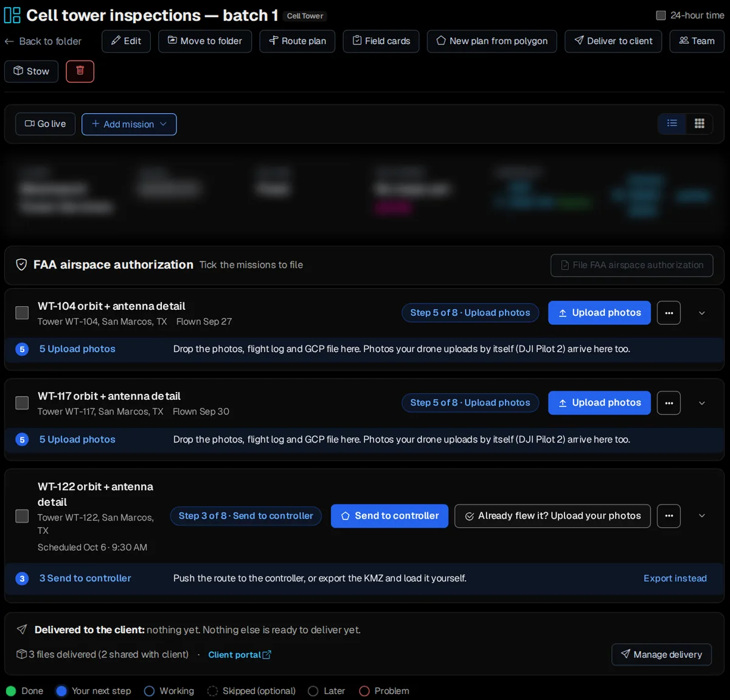Start the Go live button
730x700 pixels.
[46, 124]
